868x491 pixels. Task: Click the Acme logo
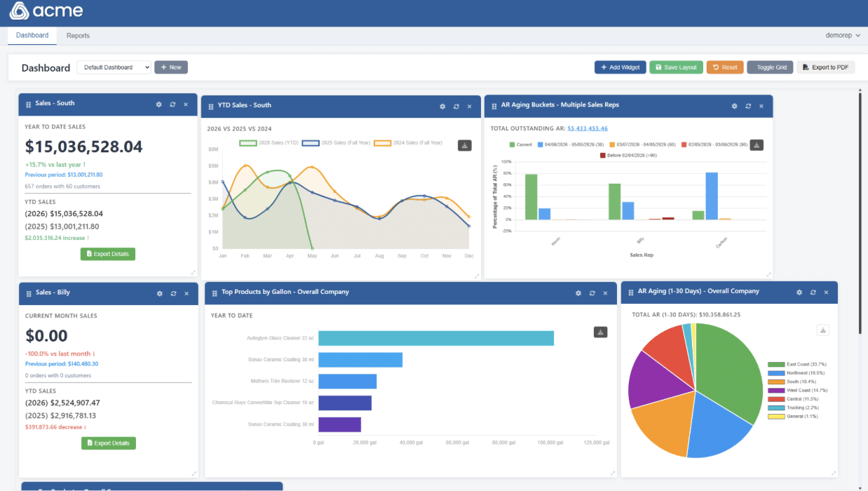[46, 11]
